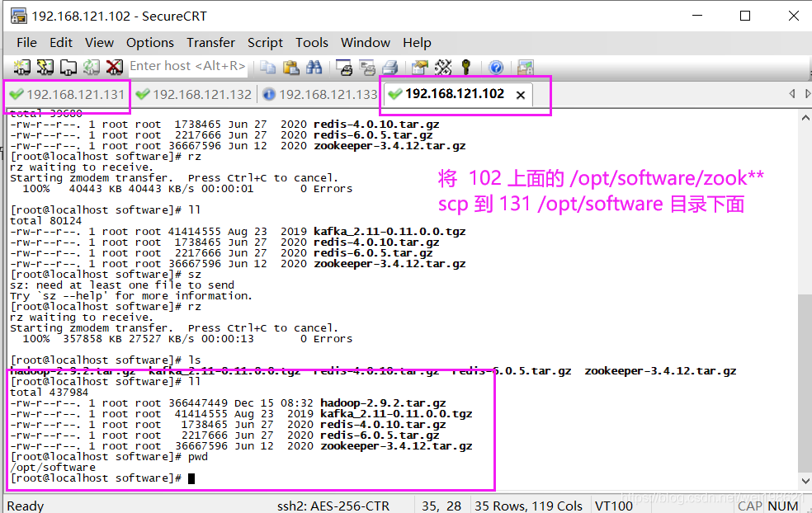Click 'sz: need at least one file to send'

(x=121, y=285)
